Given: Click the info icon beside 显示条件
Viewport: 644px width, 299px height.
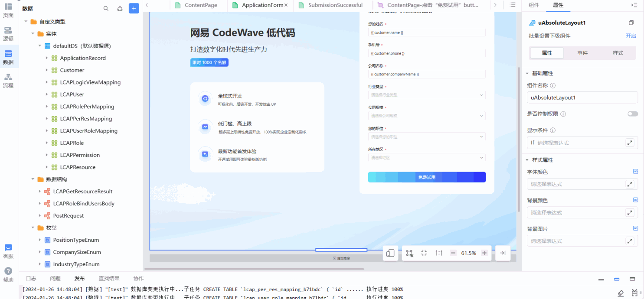Looking at the screenshot, I should 552,130.
